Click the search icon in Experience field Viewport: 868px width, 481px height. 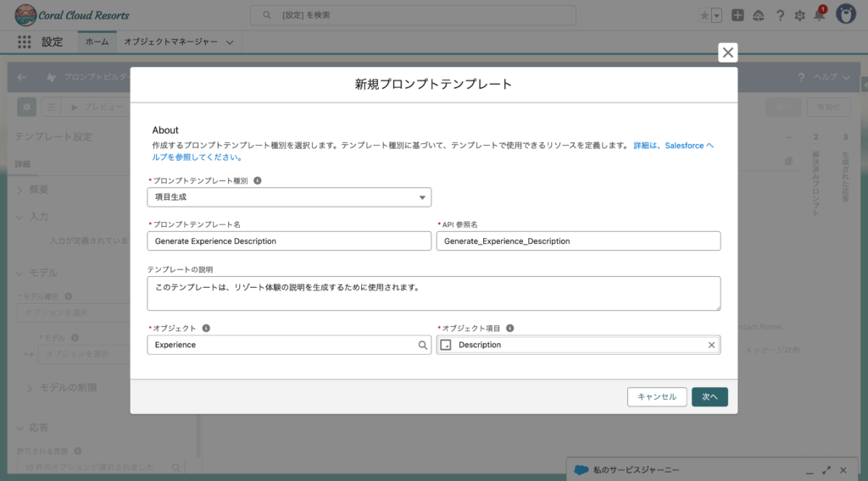tap(422, 346)
